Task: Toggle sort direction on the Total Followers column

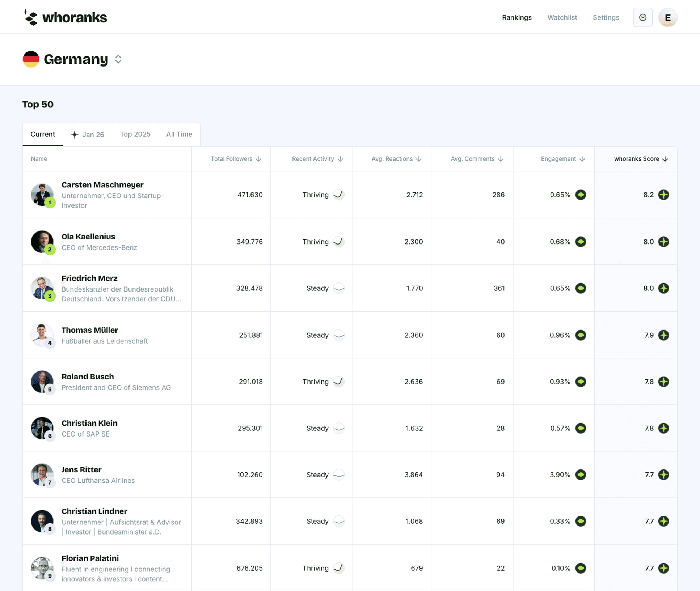Action: coord(258,158)
